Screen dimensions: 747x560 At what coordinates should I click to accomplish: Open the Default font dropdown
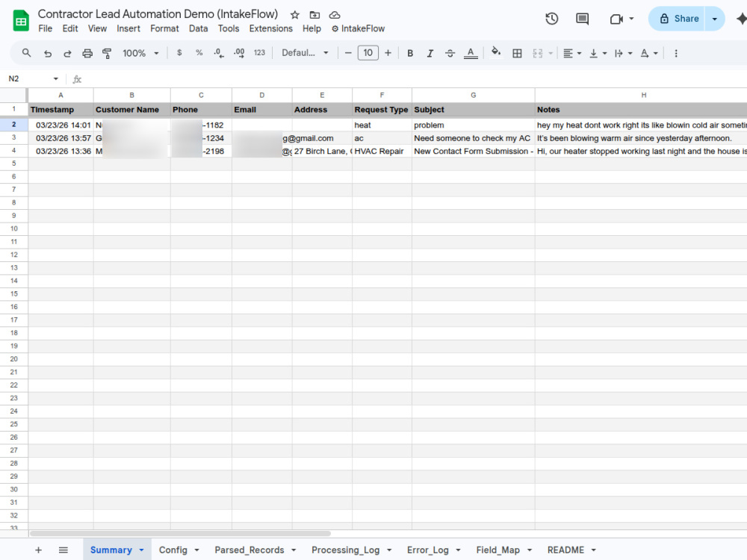tap(305, 53)
